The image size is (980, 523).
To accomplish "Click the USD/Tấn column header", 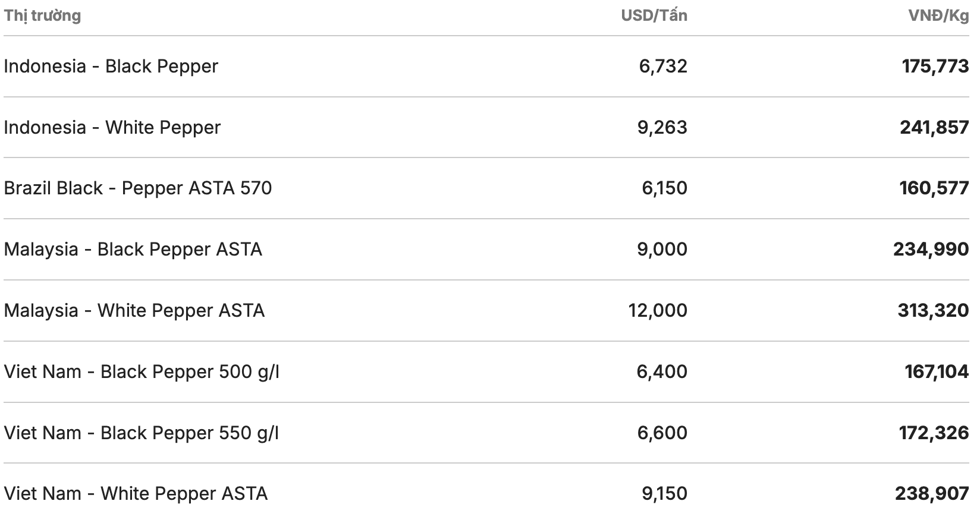I will point(654,15).
